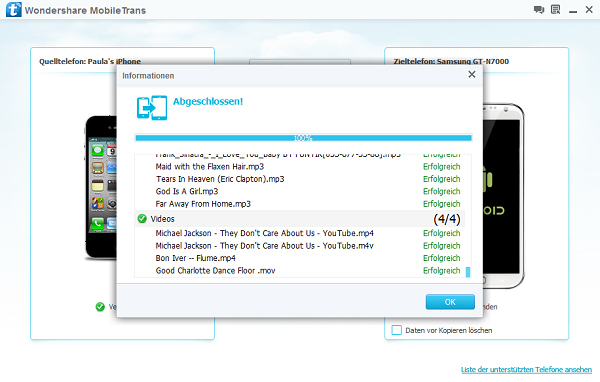
Task: Click the green connected checkmark under iPhone
Action: pyautogui.click(x=100, y=307)
